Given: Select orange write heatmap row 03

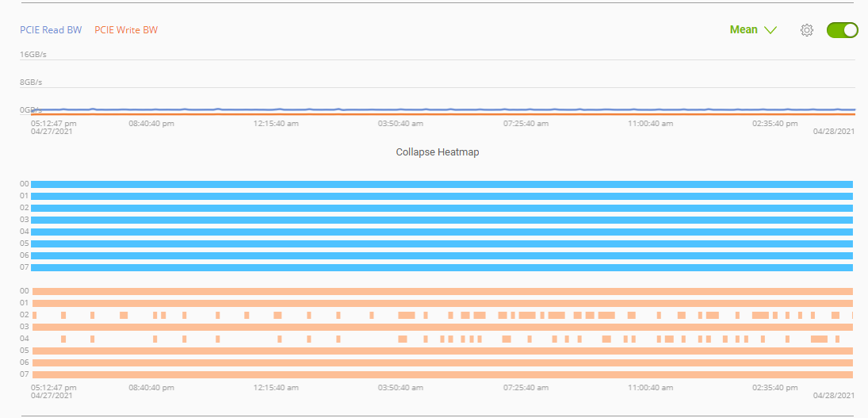Looking at the screenshot, I should tap(442, 327).
